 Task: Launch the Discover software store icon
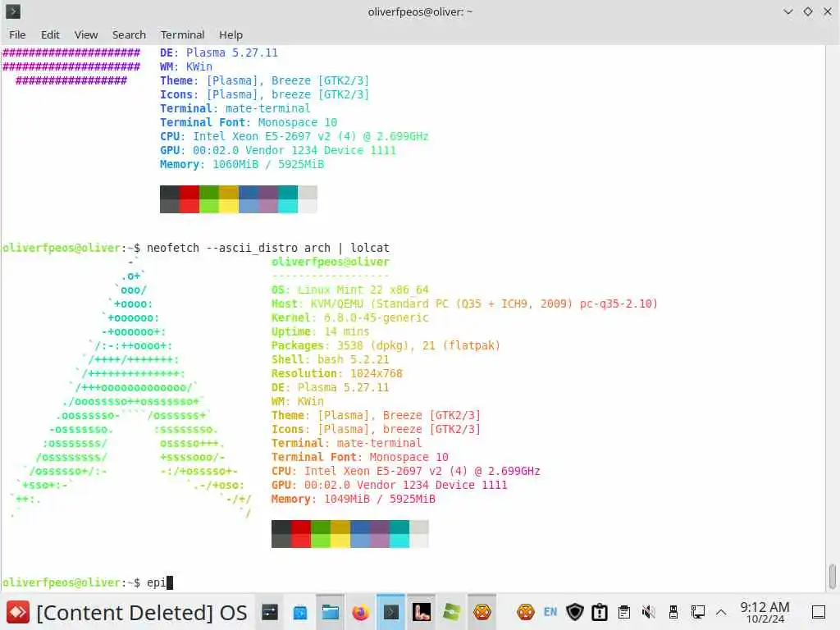(x=300, y=612)
